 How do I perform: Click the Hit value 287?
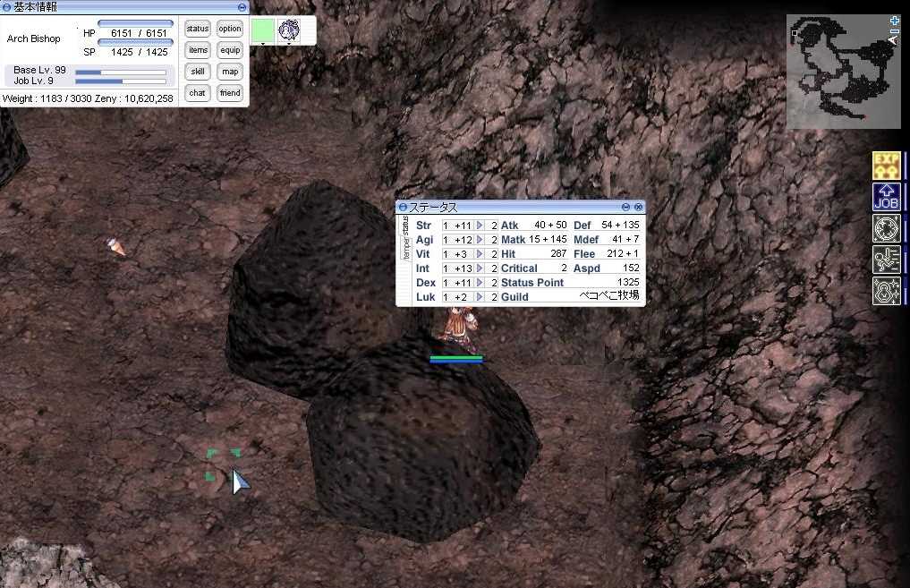coord(558,253)
